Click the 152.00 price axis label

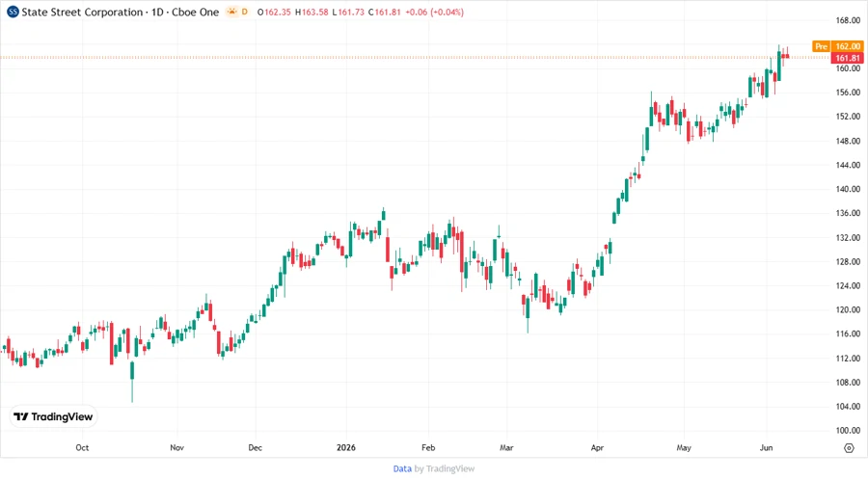pos(848,117)
